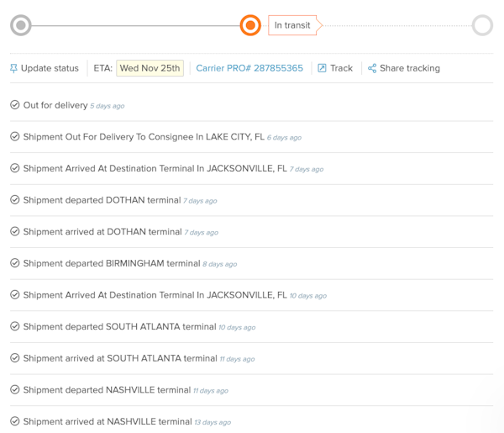Click check icon for LAKE CITY delivery row
The width and height of the screenshot is (504, 433).
pyautogui.click(x=15, y=136)
